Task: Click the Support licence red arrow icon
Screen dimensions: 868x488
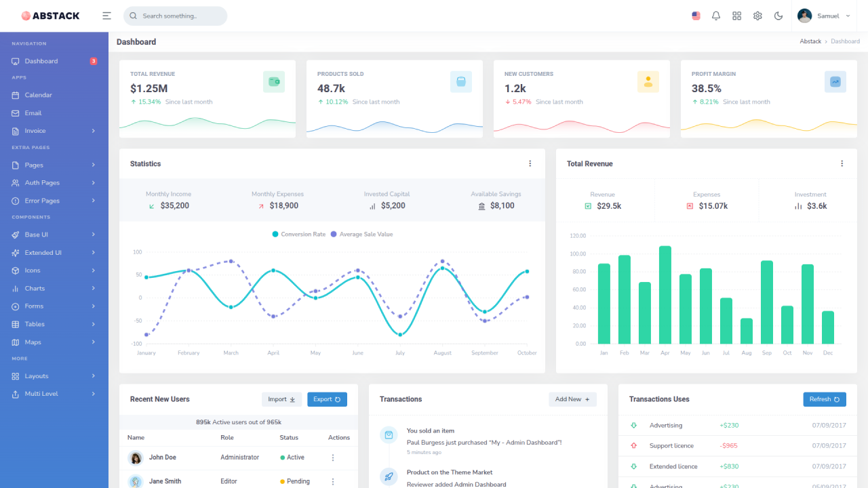Action: tap(634, 446)
